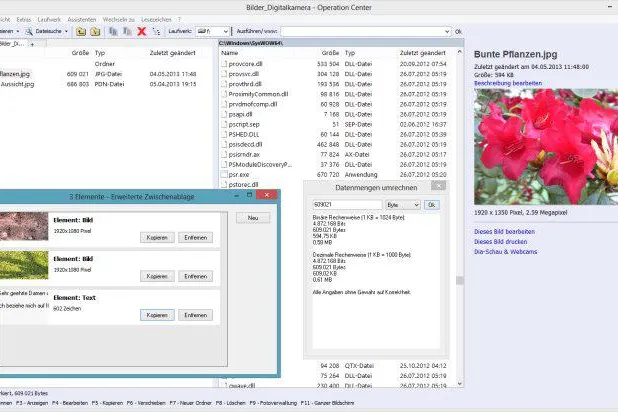This screenshot has height=412, width=618.
Task: Click the green clipboard image thumbnail
Action: tap(24, 265)
